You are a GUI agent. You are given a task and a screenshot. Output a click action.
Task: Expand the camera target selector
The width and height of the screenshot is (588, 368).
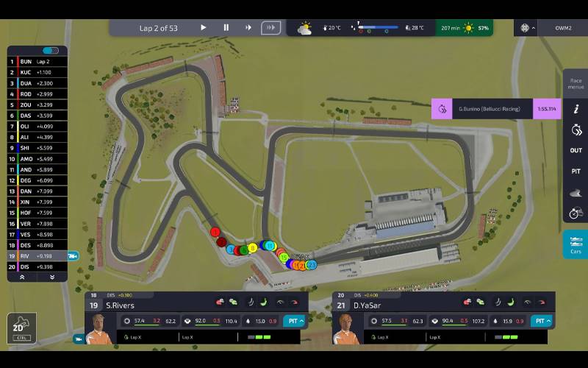528,28
